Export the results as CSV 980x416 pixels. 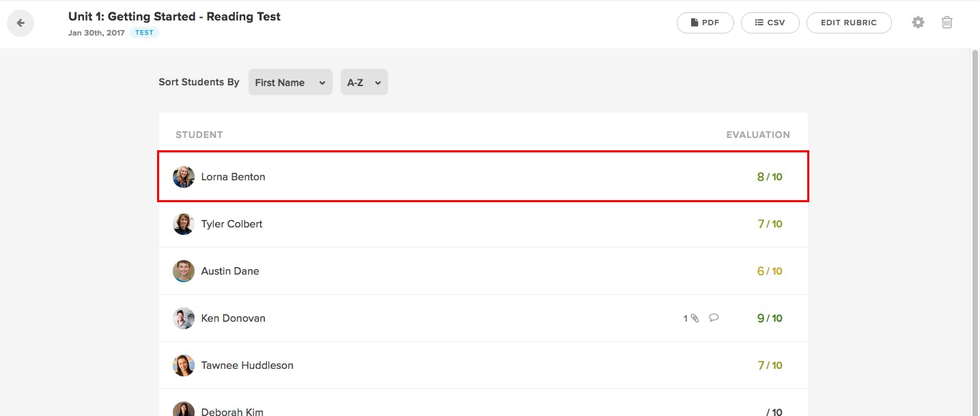coord(770,23)
